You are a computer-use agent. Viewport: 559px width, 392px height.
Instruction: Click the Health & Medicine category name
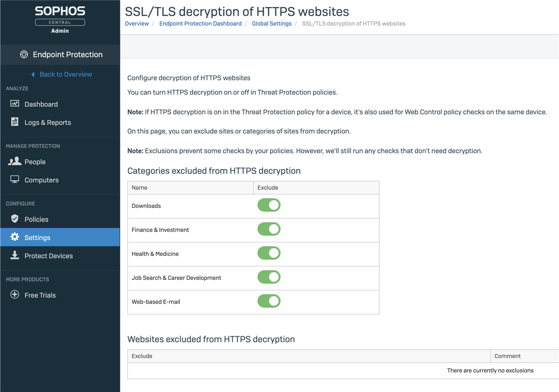pyautogui.click(x=155, y=254)
